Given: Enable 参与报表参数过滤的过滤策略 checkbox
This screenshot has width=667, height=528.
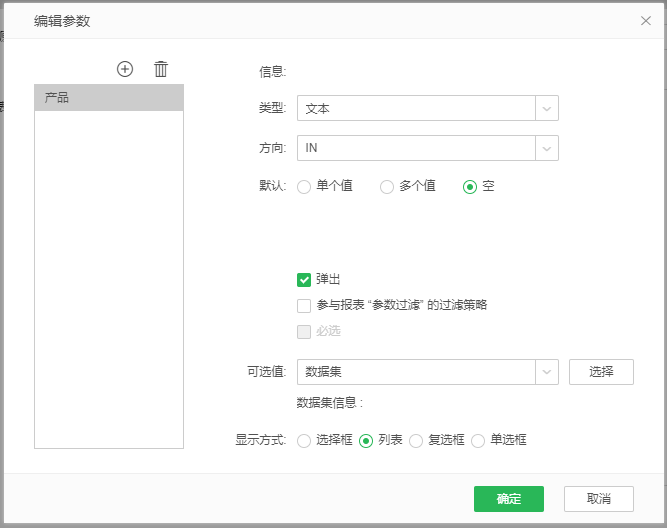Looking at the screenshot, I should tap(304, 306).
